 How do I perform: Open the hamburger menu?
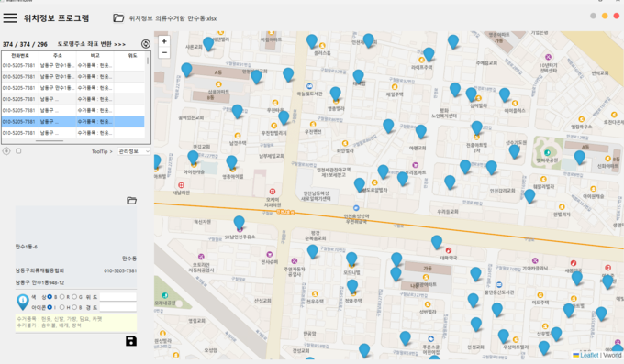click(10, 17)
